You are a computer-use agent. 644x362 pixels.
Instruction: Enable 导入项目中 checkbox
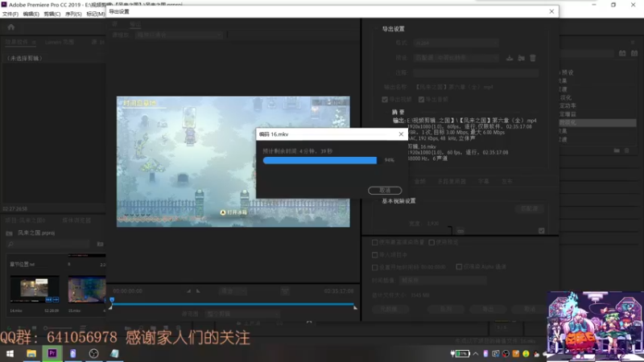(374, 255)
